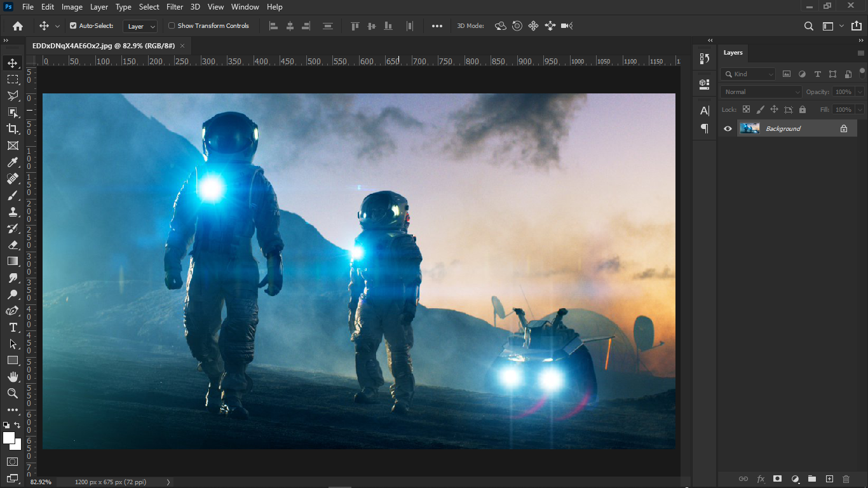Pick the Clone Stamp tool
The image size is (868, 488).
pos(13,212)
